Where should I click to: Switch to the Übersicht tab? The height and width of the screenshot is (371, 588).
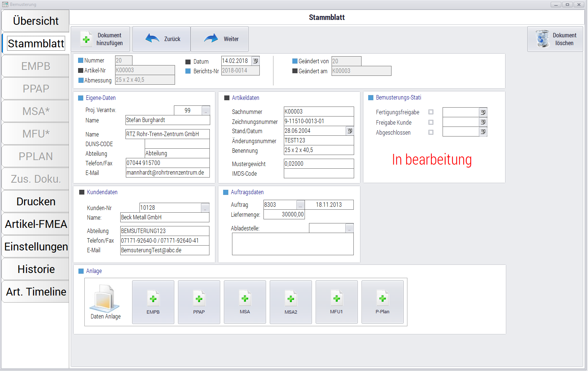click(36, 21)
